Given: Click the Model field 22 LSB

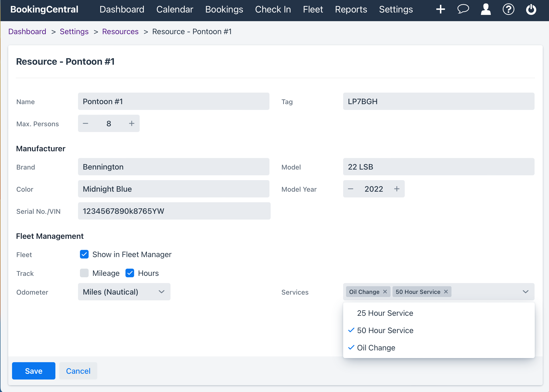Looking at the screenshot, I should [x=438, y=167].
